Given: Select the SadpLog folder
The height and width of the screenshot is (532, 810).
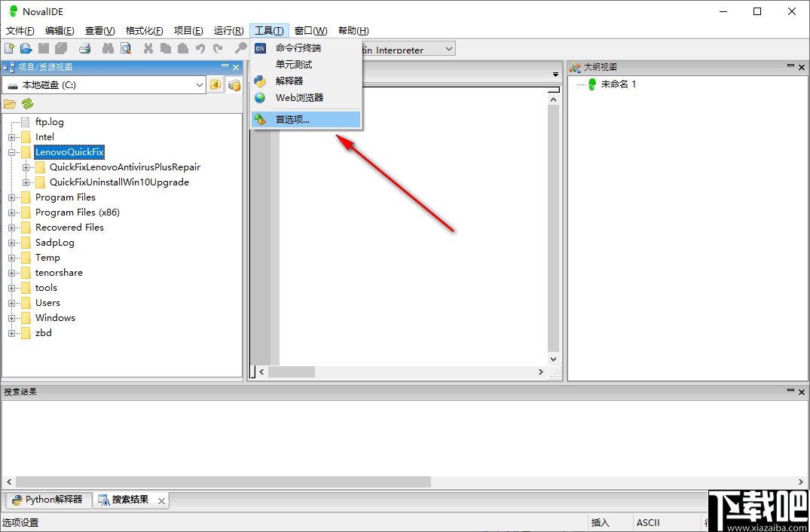Looking at the screenshot, I should click(x=55, y=243).
